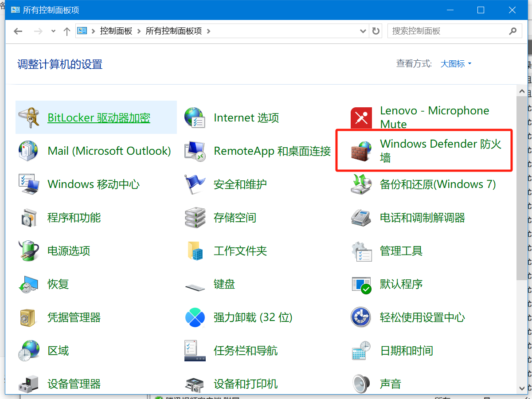Image resolution: width=532 pixels, height=399 pixels.
Task: Open the 轻松使用设置中心 icon
Action: 361,317
